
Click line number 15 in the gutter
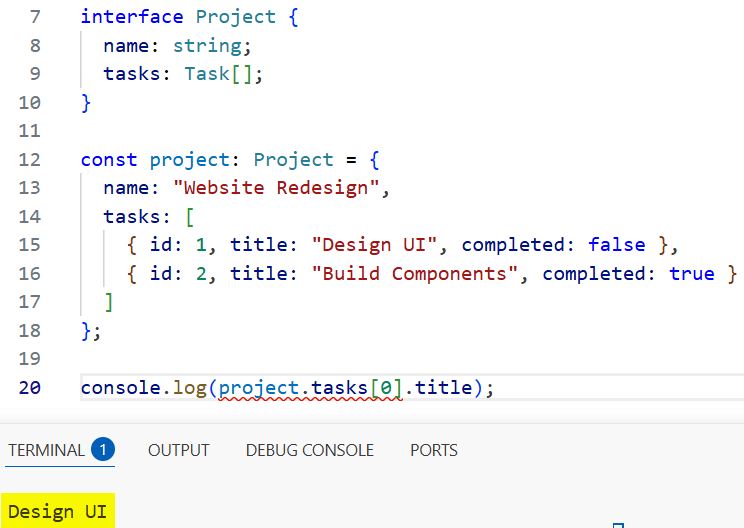pos(29,245)
